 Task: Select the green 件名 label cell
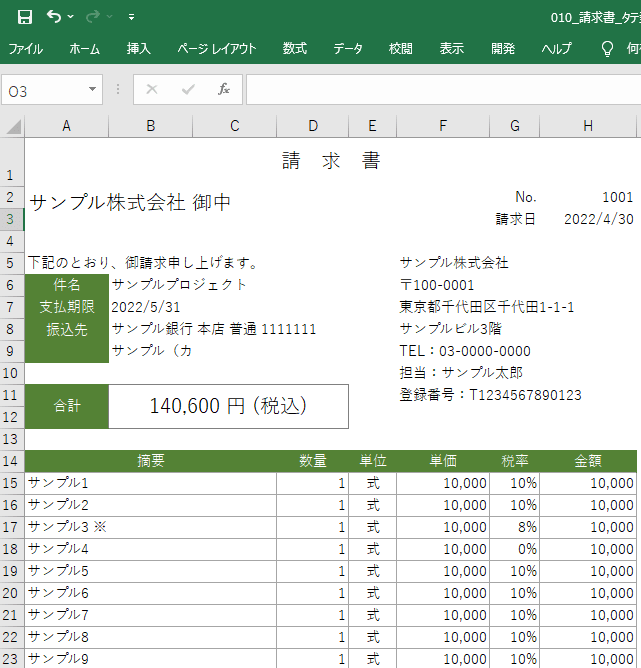pos(67,285)
